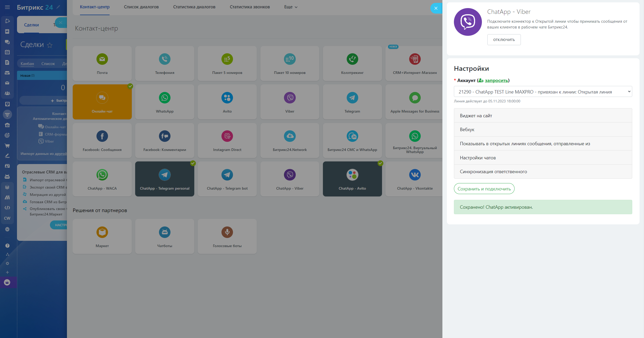This screenshot has width=644, height=338.
Task: Open the Facebook: Сообщения tile
Action: 102,141
